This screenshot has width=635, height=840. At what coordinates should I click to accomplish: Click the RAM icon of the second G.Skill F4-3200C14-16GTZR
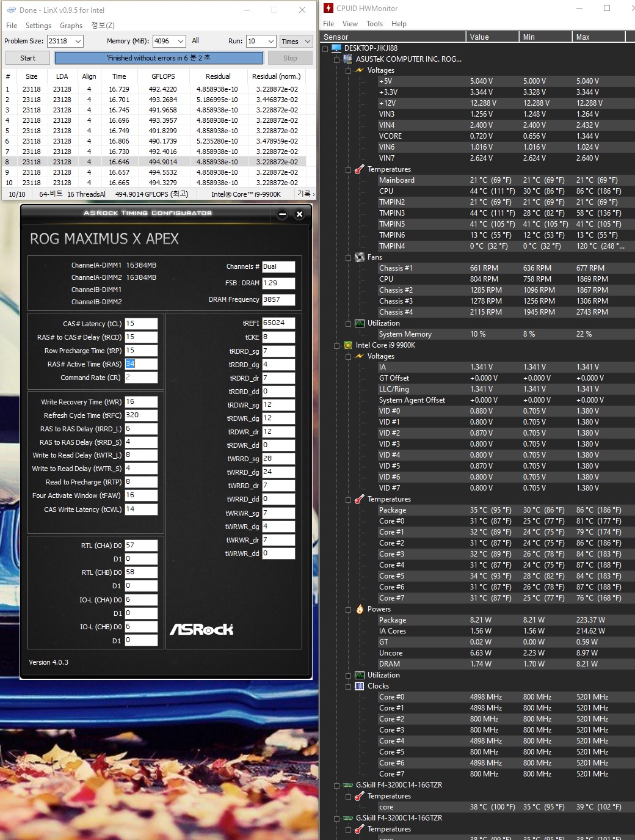(x=348, y=818)
